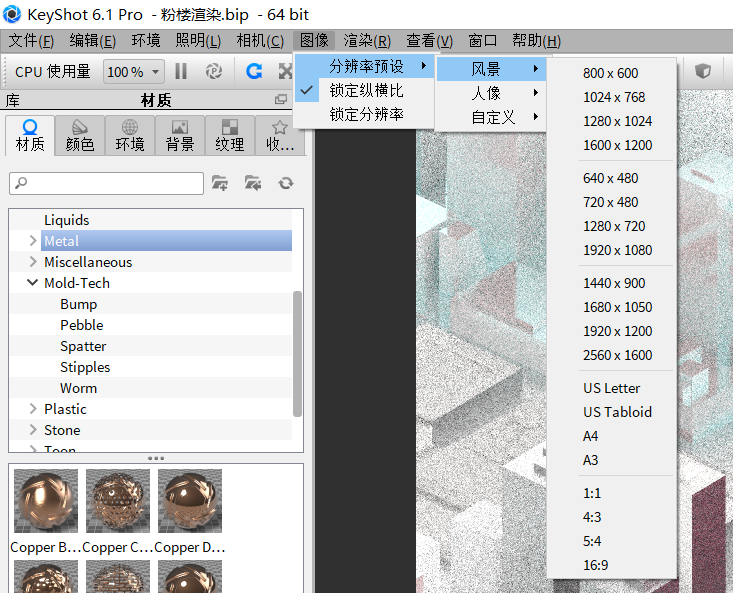Select the Bump tree item
The width and height of the screenshot is (733, 593).
coord(79,304)
